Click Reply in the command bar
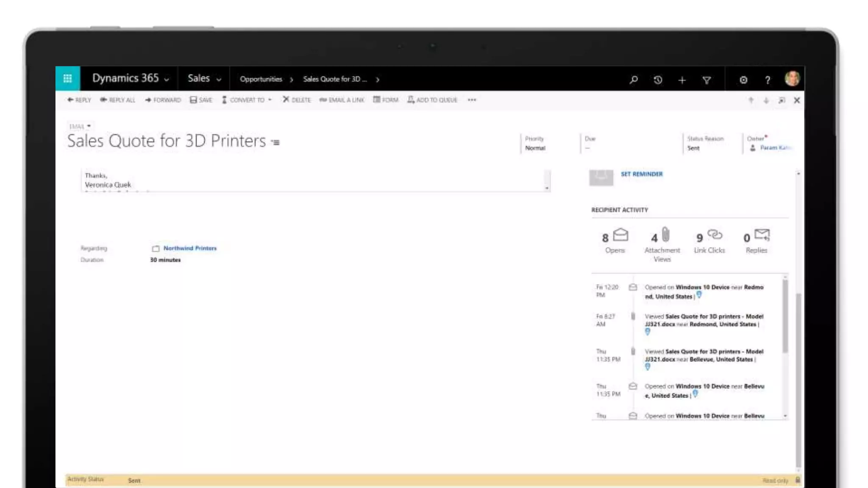The width and height of the screenshot is (868, 488). click(79, 100)
